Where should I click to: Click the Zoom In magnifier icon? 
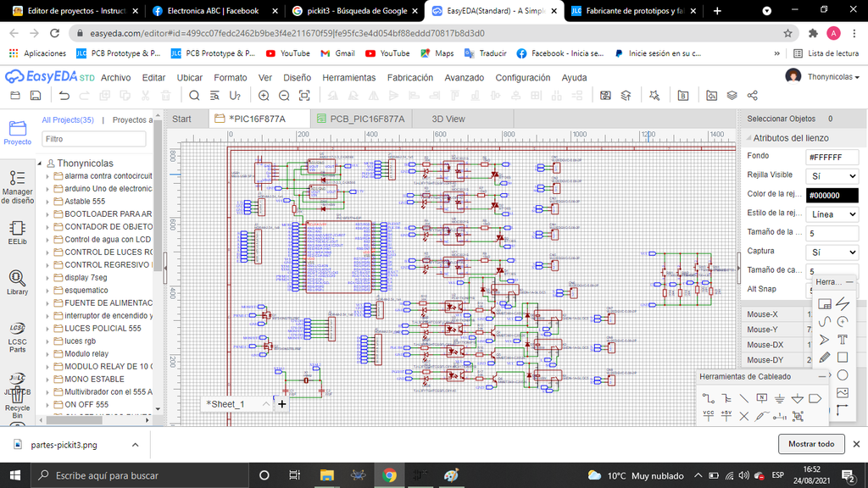(x=264, y=96)
